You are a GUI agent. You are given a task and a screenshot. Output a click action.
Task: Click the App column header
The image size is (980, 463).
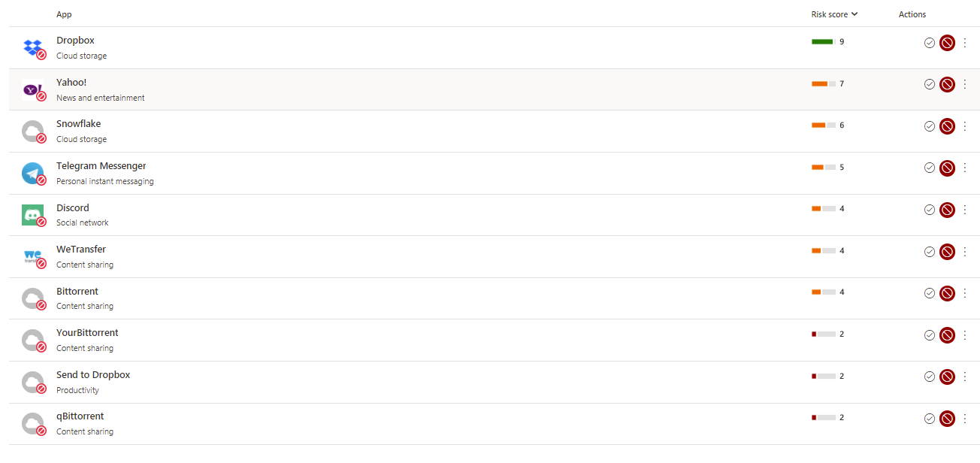tap(64, 14)
